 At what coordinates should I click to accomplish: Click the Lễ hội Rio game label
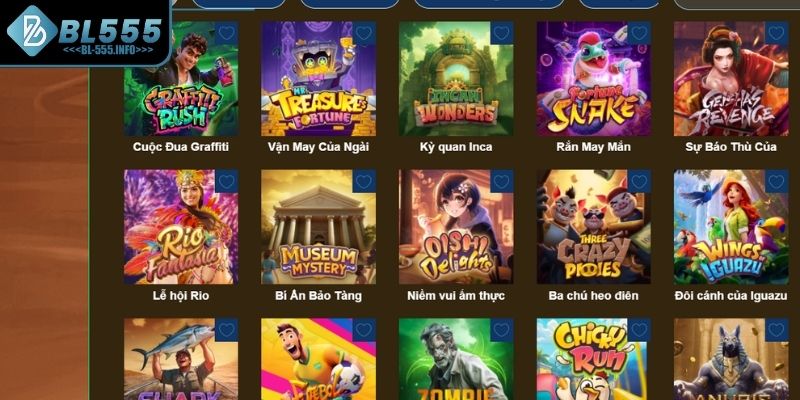[x=181, y=295]
